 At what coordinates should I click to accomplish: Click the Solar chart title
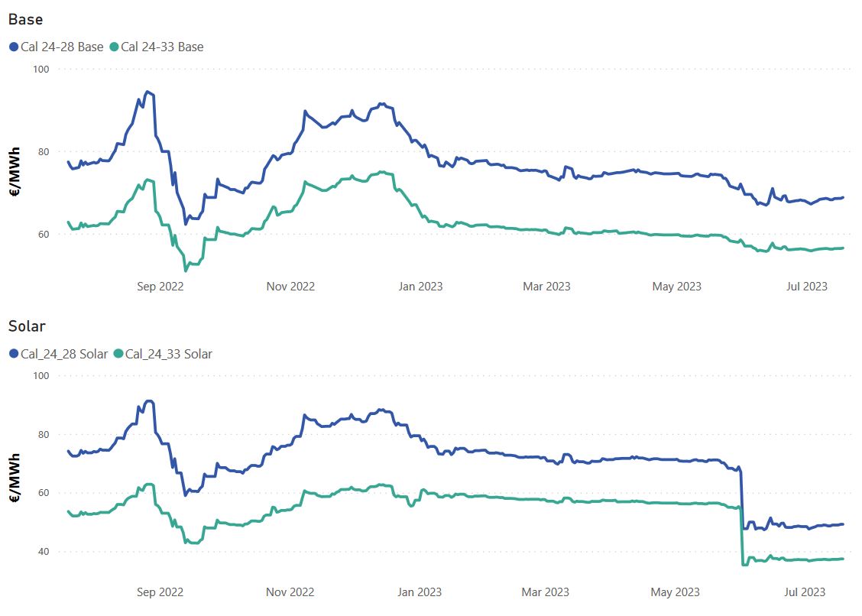coord(27,326)
